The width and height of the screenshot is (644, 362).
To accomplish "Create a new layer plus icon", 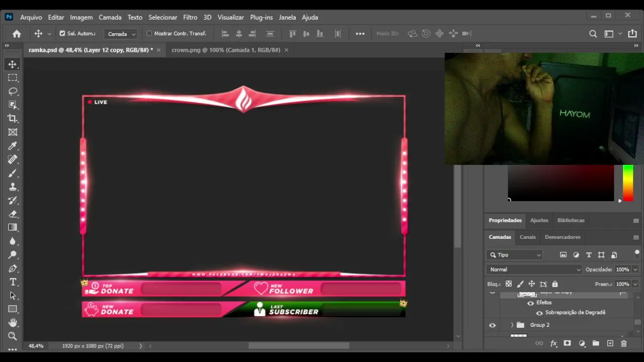I will point(610,343).
